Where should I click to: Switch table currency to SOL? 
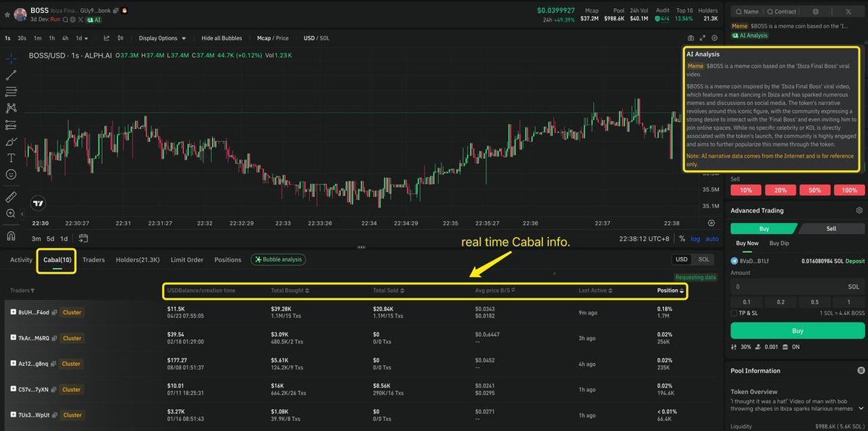(x=704, y=259)
